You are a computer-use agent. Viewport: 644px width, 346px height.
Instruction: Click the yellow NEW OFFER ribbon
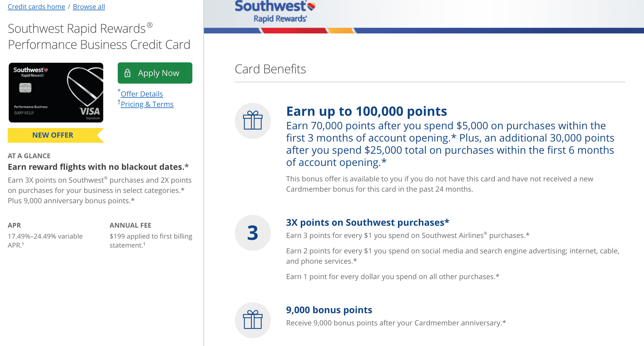click(53, 135)
